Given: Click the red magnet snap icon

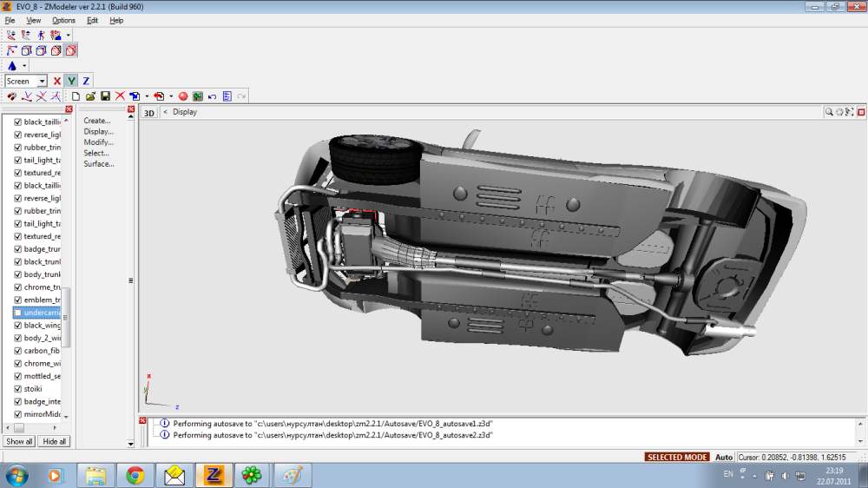Looking at the screenshot, I should pos(11,96).
